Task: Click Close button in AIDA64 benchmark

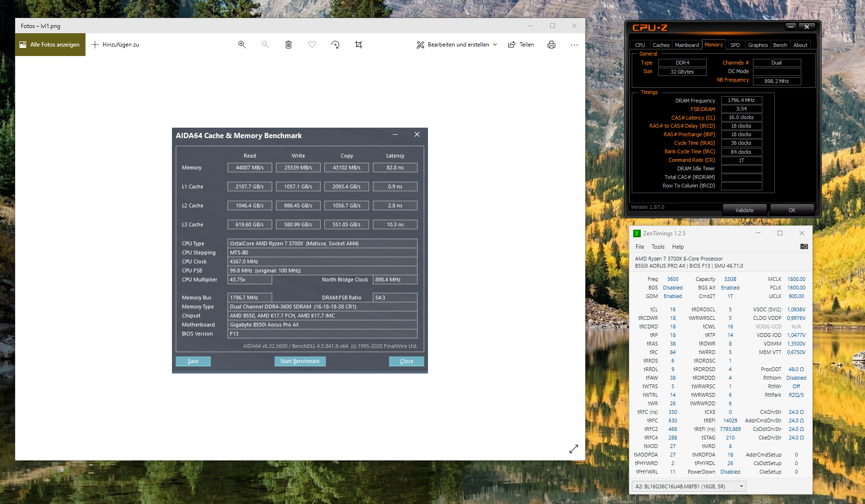Action: 407,362
